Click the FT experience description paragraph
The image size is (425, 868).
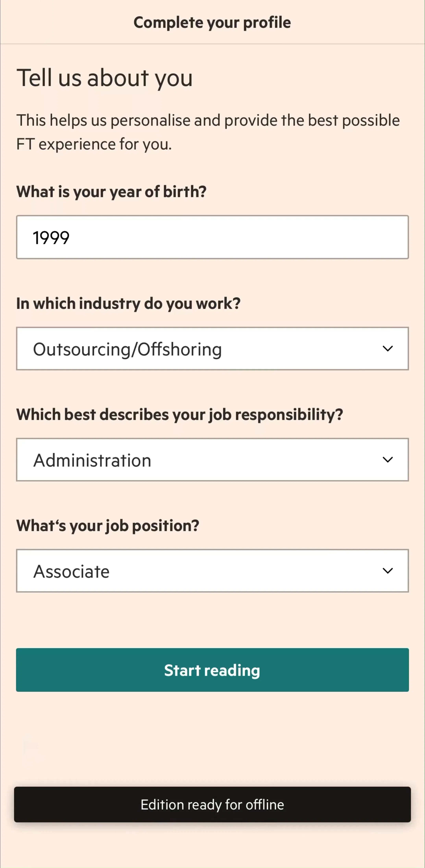[208, 132]
